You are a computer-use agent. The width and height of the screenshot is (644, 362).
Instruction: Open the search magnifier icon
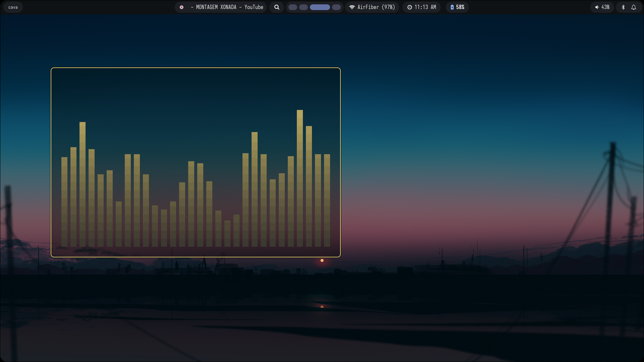click(x=277, y=7)
